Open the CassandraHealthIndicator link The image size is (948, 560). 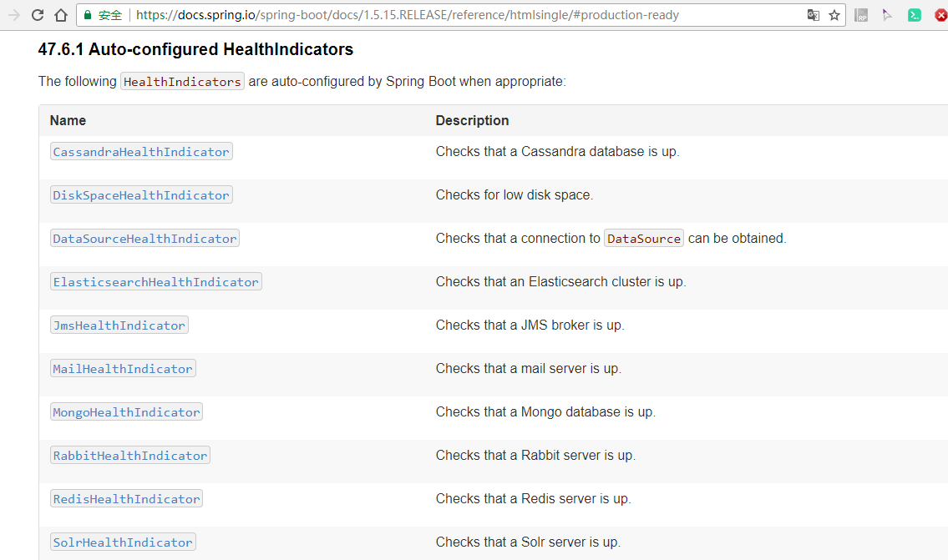(140, 151)
